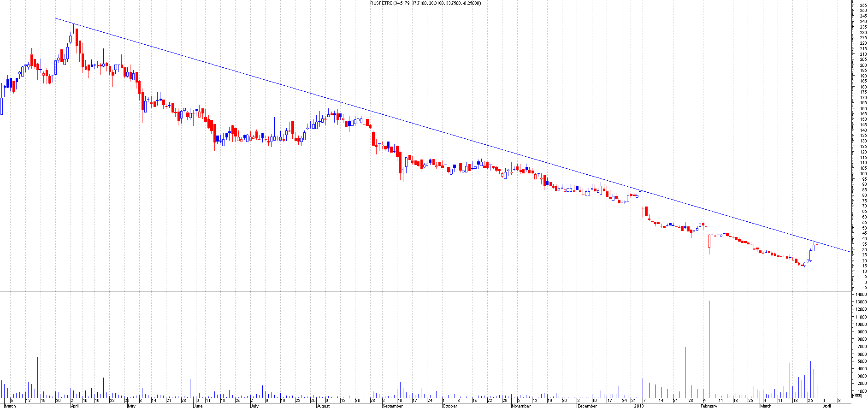This screenshot has width=868, height=408.
Task: Click the last candlestick touching the trendline
Action: click(x=817, y=245)
